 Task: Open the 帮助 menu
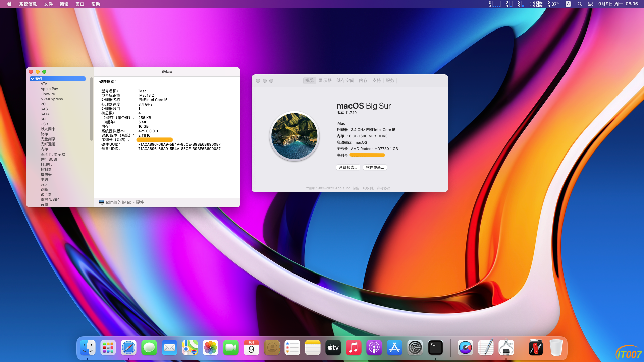tap(96, 4)
